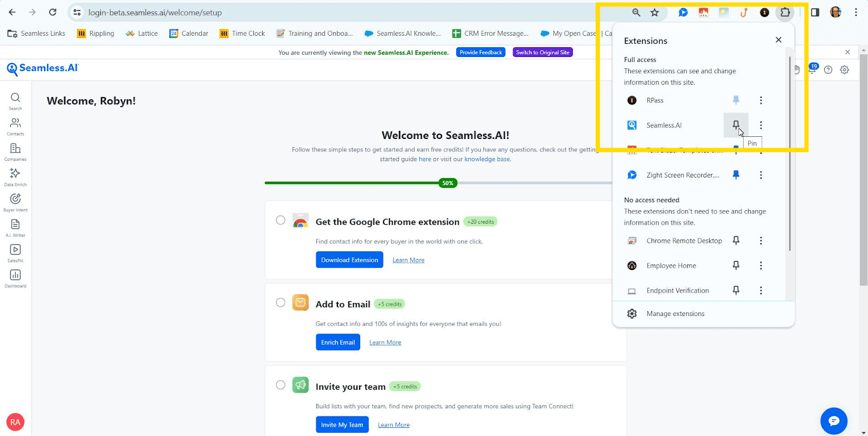This screenshot has width=868, height=436.
Task: Open the Seamless Links bookmark folder
Action: [36, 33]
